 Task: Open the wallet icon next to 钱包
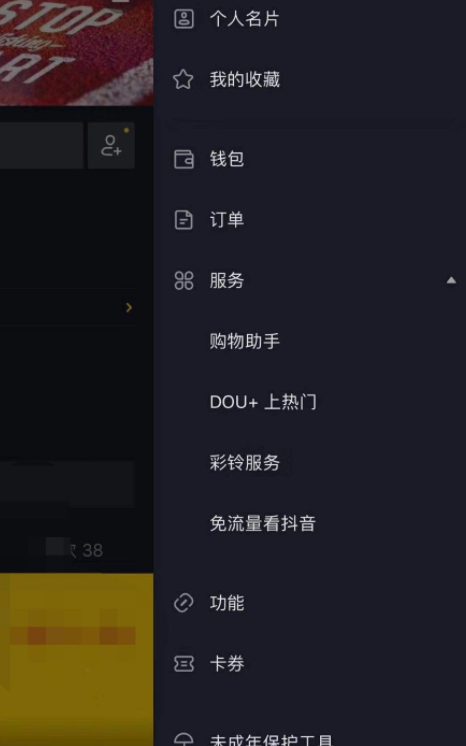(x=184, y=159)
